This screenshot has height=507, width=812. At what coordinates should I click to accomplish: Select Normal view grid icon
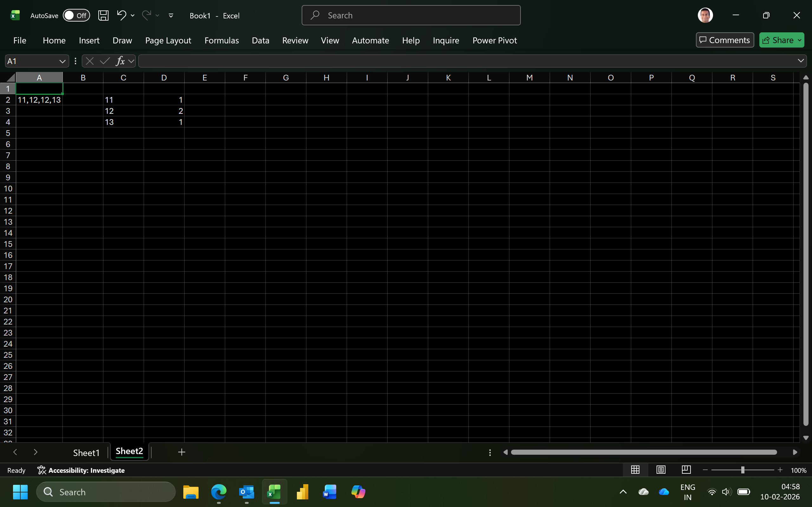(635, 470)
